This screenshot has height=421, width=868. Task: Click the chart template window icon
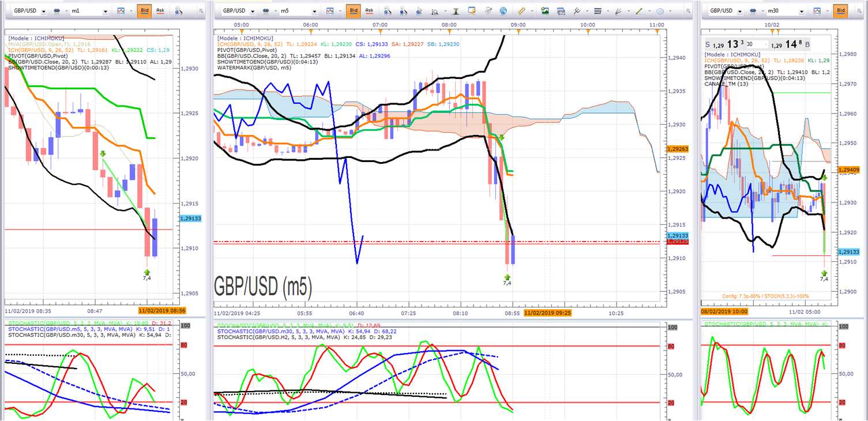tap(561, 11)
